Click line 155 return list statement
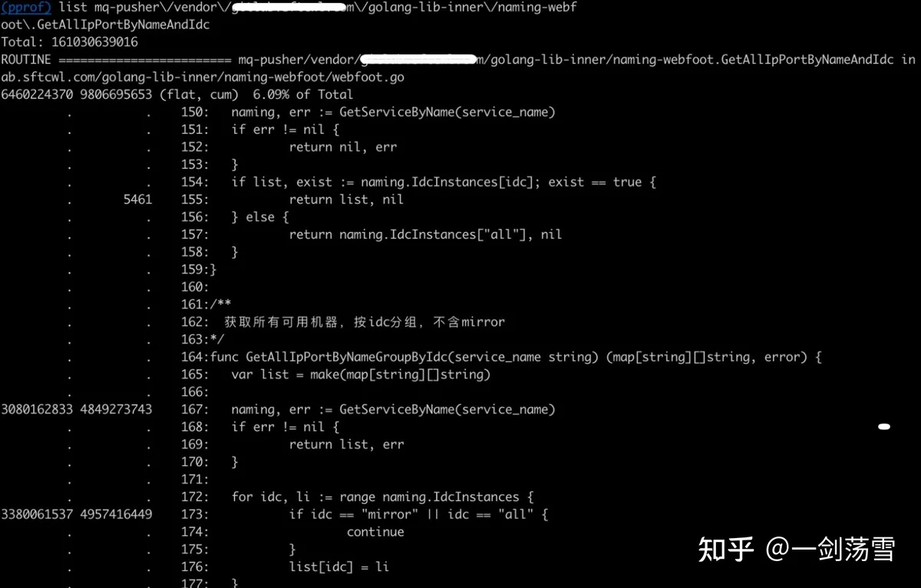 (x=346, y=200)
